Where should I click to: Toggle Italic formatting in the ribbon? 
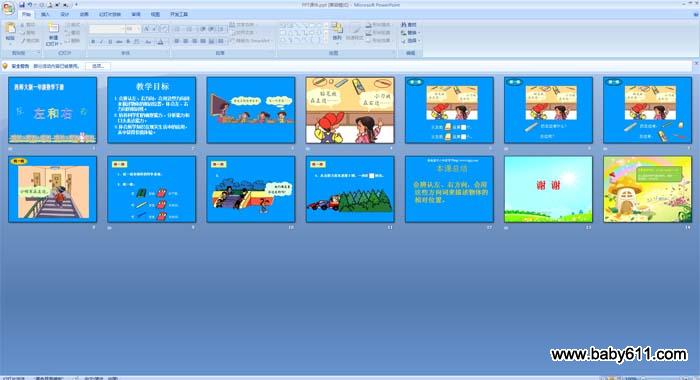click(x=101, y=42)
